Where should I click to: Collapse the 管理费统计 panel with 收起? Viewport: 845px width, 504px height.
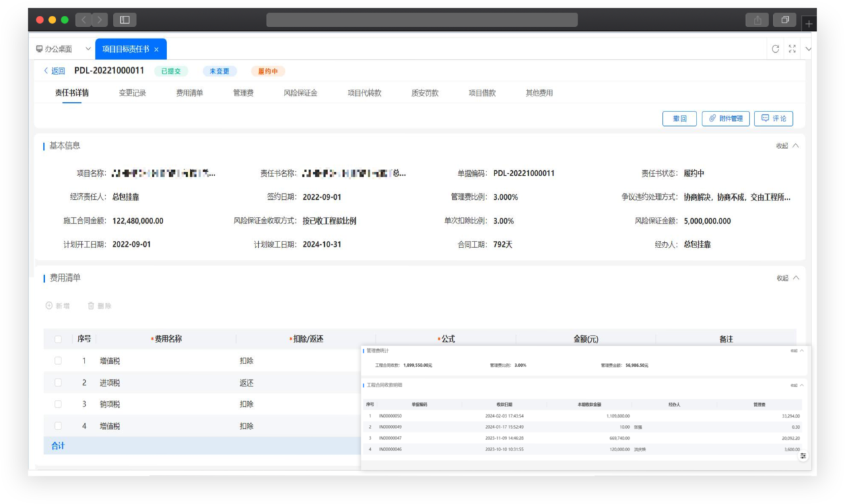797,351
